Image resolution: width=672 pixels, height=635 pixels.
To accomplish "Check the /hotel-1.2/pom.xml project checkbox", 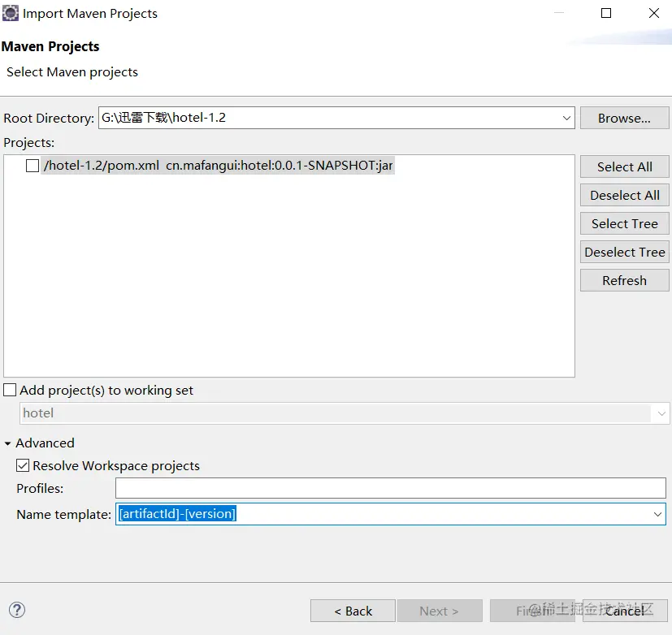I will pos(33,166).
